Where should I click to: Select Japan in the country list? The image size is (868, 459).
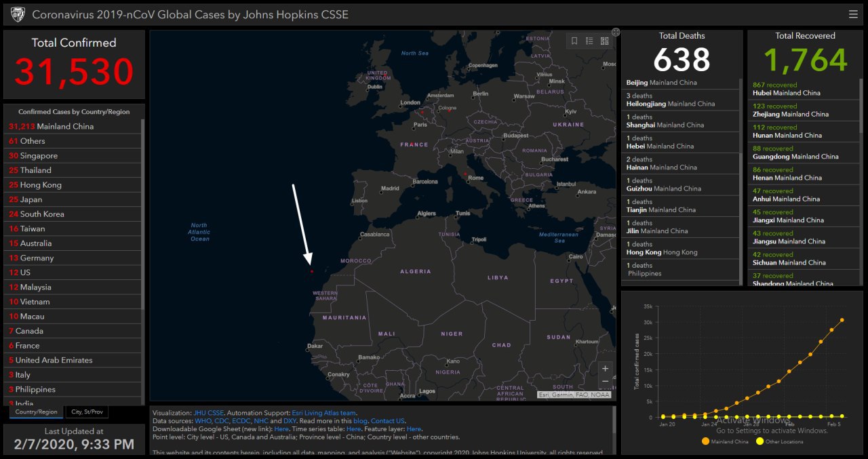click(73, 199)
